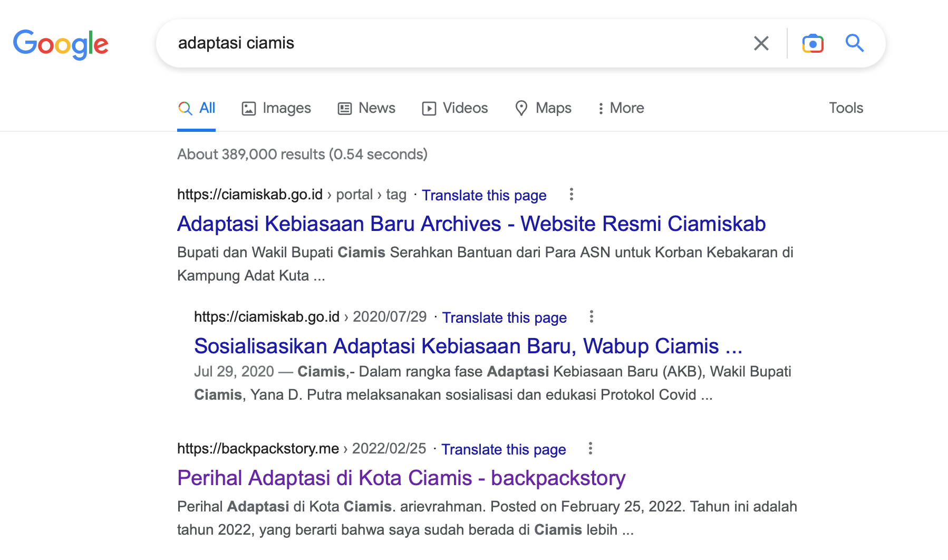Switch to the Videos tab

pyautogui.click(x=455, y=108)
